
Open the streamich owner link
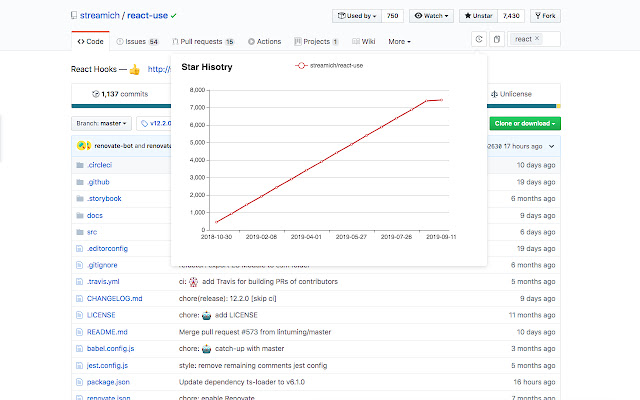point(107,17)
